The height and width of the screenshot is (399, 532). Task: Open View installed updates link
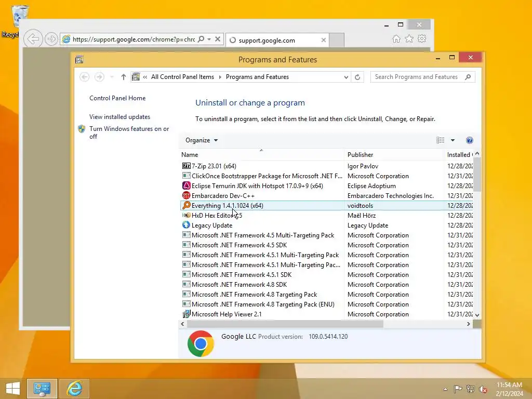[120, 117]
